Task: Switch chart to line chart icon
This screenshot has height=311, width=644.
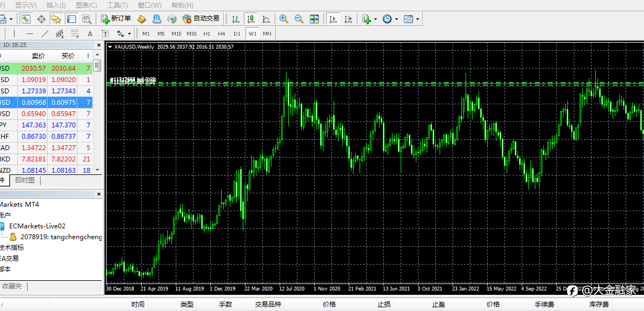Action: (x=266, y=19)
